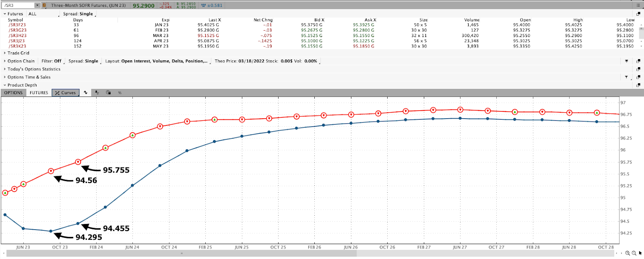Viewport: 644px width, 259px height.
Task: Click the zoom in magnifier icon
Action: [627, 253]
